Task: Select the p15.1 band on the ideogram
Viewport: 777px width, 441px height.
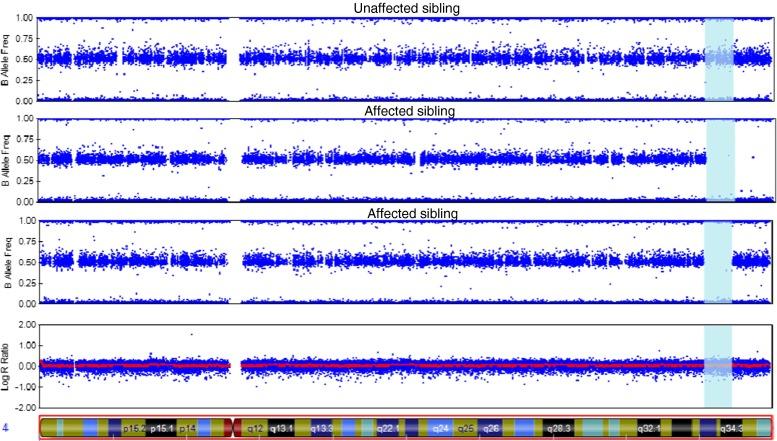Action: click(162, 428)
